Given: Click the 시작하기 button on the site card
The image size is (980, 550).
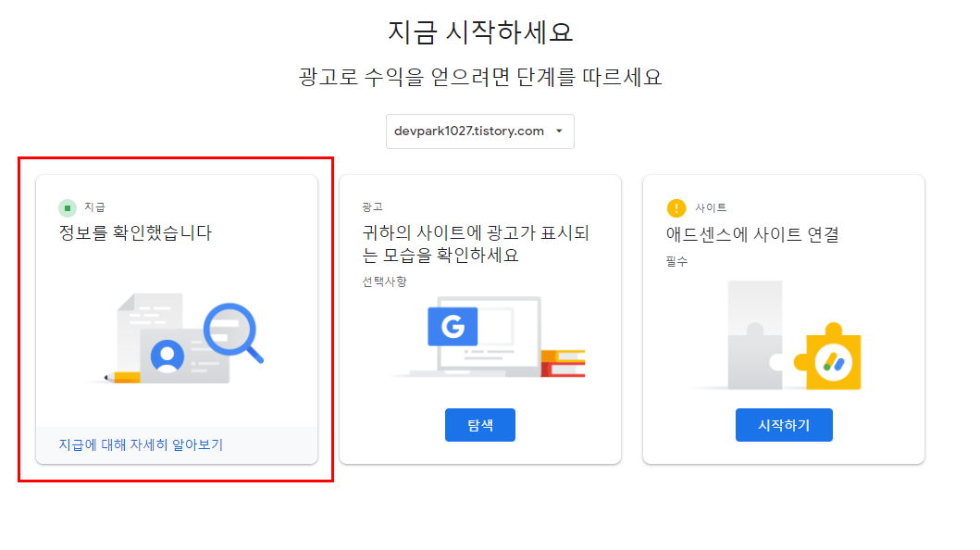Looking at the screenshot, I should pyautogui.click(x=784, y=425).
